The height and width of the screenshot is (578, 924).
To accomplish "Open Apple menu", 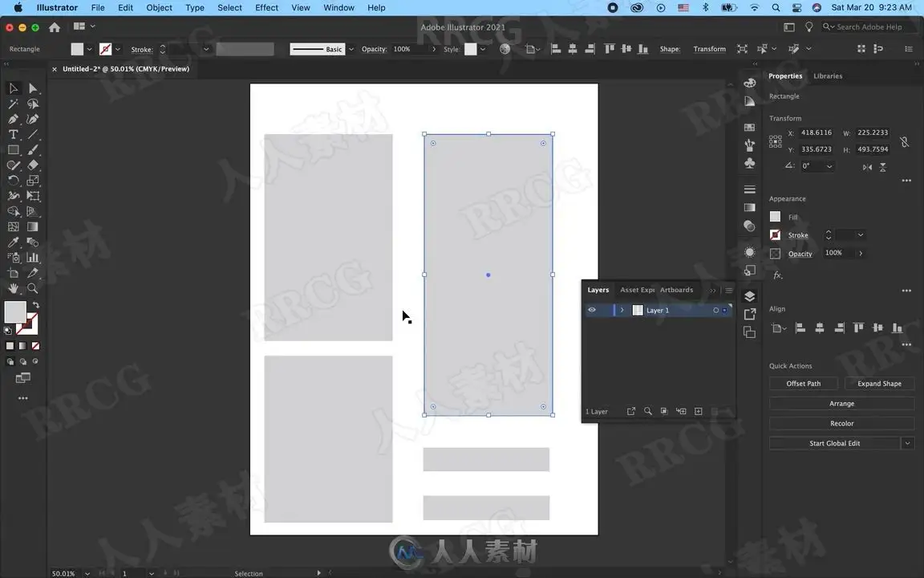I will (18, 8).
